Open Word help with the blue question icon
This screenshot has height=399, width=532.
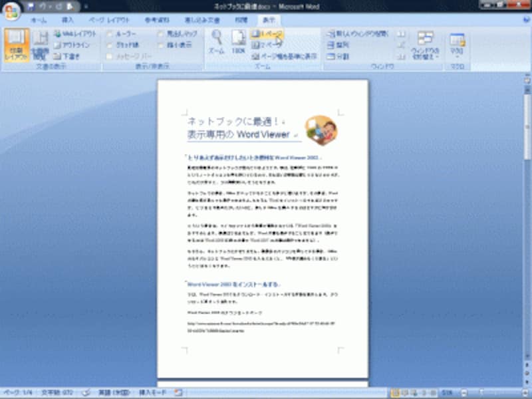527,20
